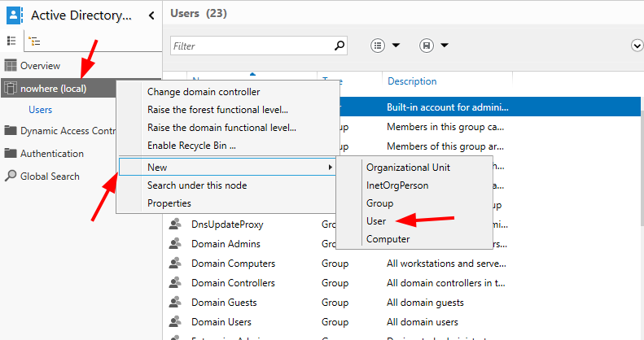This screenshot has height=340, width=644.
Task: Open the Authentication node
Action: pyautogui.click(x=52, y=154)
